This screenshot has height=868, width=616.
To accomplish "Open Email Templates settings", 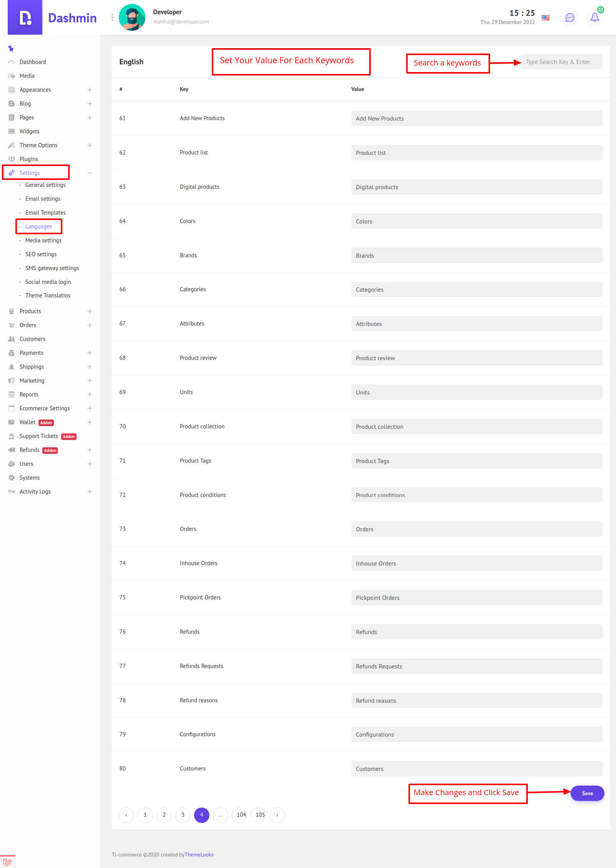I will click(45, 213).
